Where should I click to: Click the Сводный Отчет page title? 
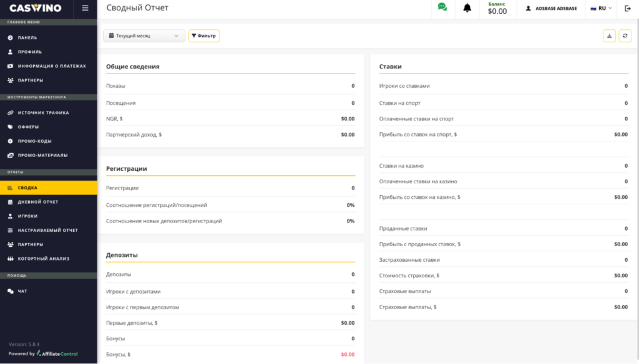137,7
